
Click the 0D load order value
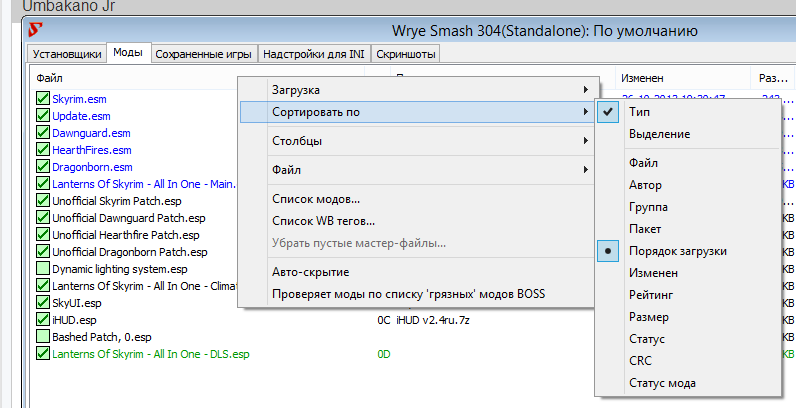(384, 354)
